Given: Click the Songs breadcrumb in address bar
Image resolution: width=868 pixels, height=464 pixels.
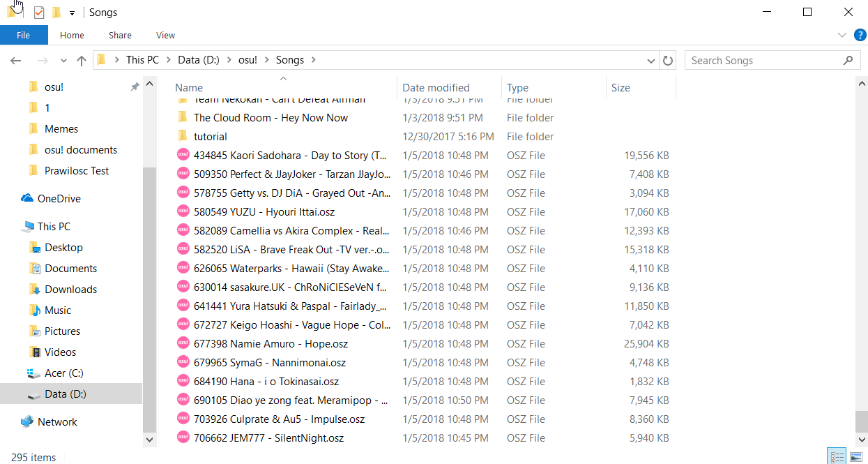Looking at the screenshot, I should (x=290, y=60).
